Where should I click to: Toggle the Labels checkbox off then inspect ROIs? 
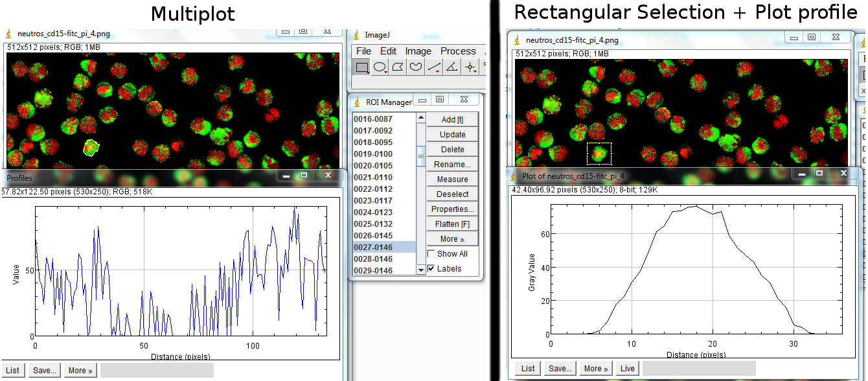(x=431, y=268)
